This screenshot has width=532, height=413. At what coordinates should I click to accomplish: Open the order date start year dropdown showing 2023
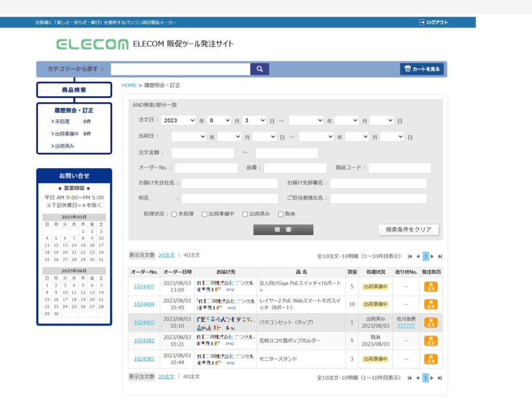click(179, 121)
